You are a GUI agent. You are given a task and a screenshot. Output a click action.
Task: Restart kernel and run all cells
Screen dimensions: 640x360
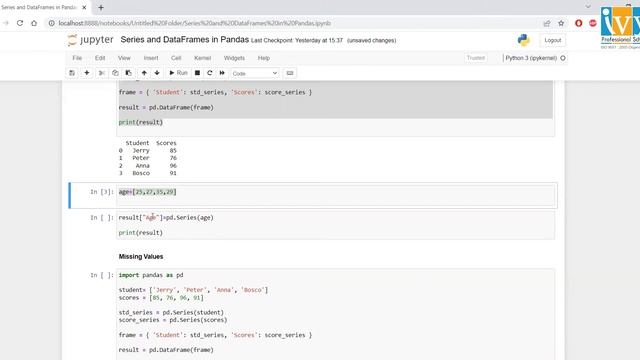tap(222, 73)
